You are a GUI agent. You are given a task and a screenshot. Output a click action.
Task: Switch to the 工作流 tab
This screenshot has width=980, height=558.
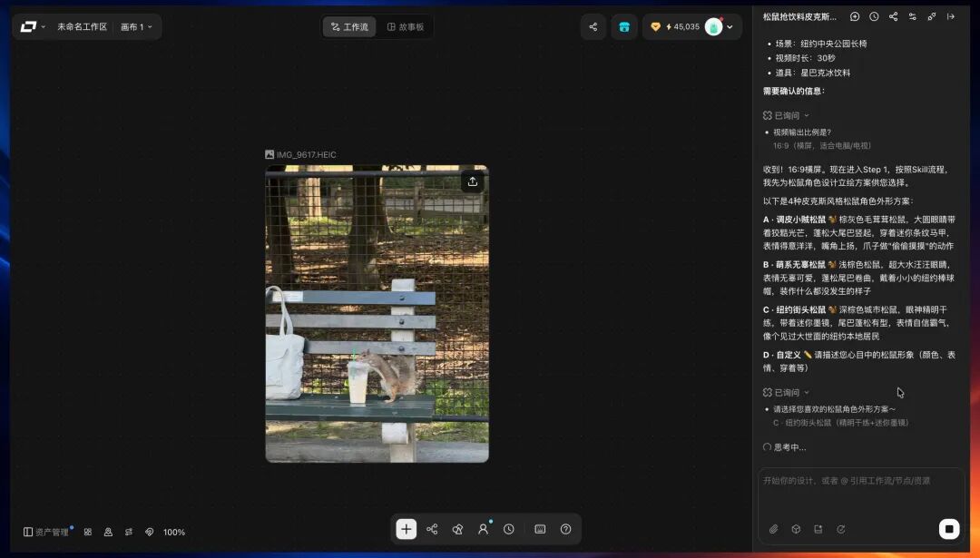[349, 27]
